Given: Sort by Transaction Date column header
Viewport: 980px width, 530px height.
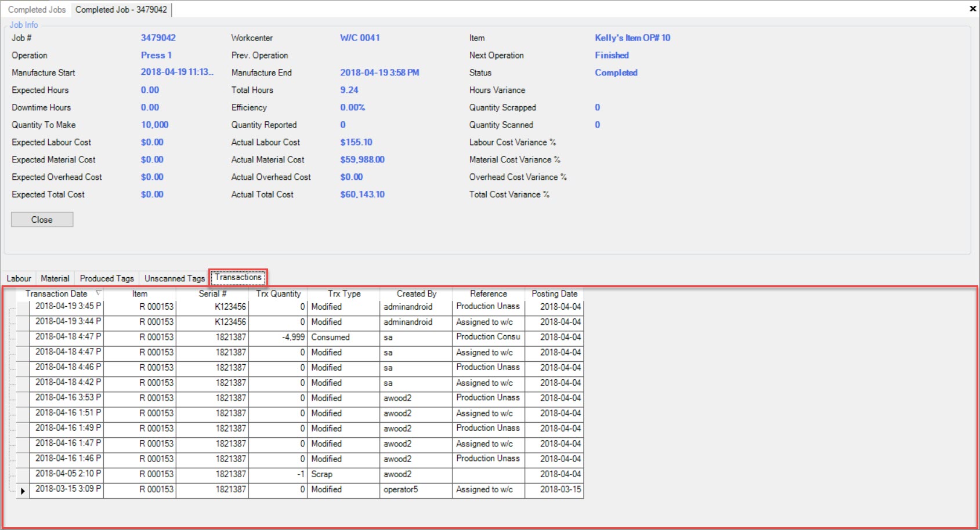Looking at the screenshot, I should click(x=60, y=294).
